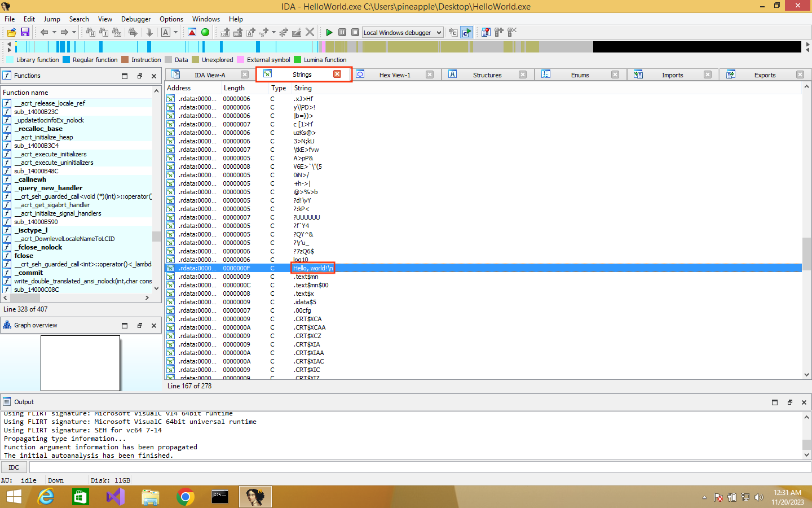Click the 's' string plus icon
This screenshot has width=812, height=508.
click(264, 32)
